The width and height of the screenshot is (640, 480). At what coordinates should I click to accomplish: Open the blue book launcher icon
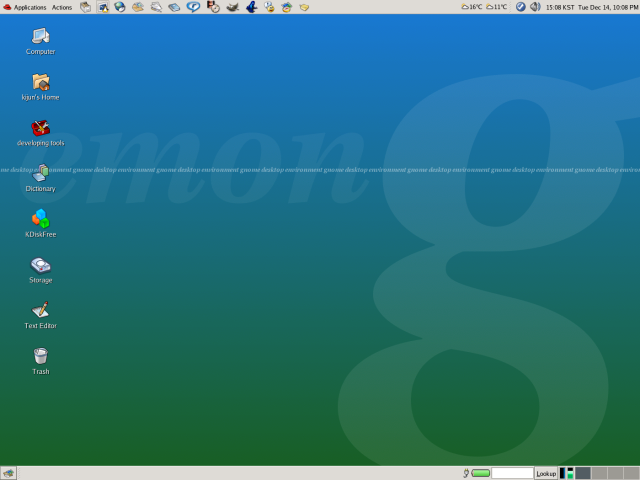point(174,7)
